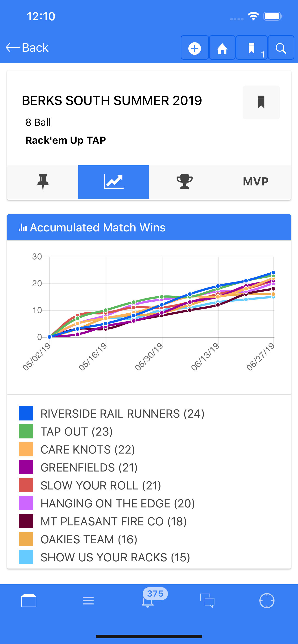The height and width of the screenshot is (644, 298).
Task: Tap the stacked cards icon
Action: point(29,600)
